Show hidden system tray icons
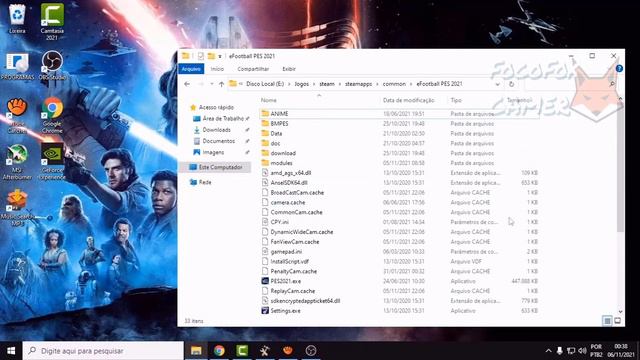Screen dimensions: 640x360 (x=548, y=351)
